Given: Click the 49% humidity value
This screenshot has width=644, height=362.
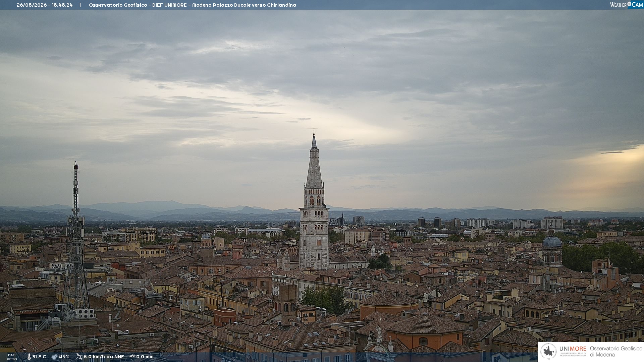Looking at the screenshot, I should click(x=64, y=357).
